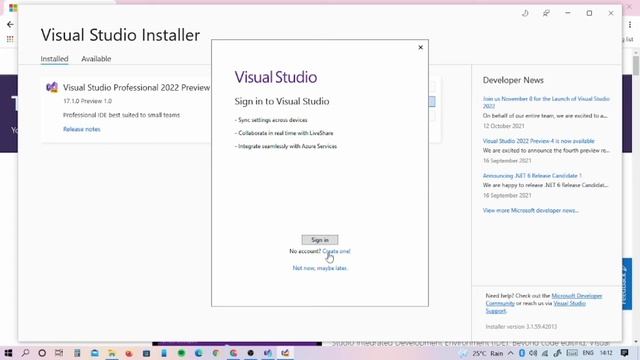Click the browser back arrow
Viewport: 640px width, 360px height.
(x=10, y=24)
